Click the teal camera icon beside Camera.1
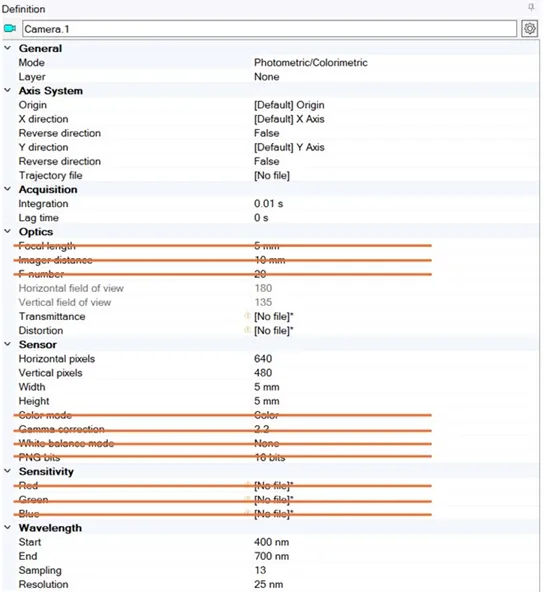544x592 pixels. point(10,29)
